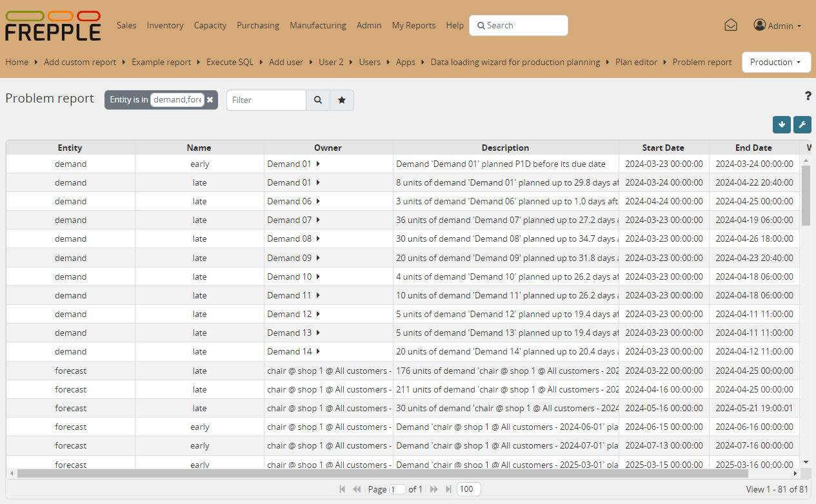Click in the Filter text field
The width and height of the screenshot is (816, 504).
pos(266,100)
